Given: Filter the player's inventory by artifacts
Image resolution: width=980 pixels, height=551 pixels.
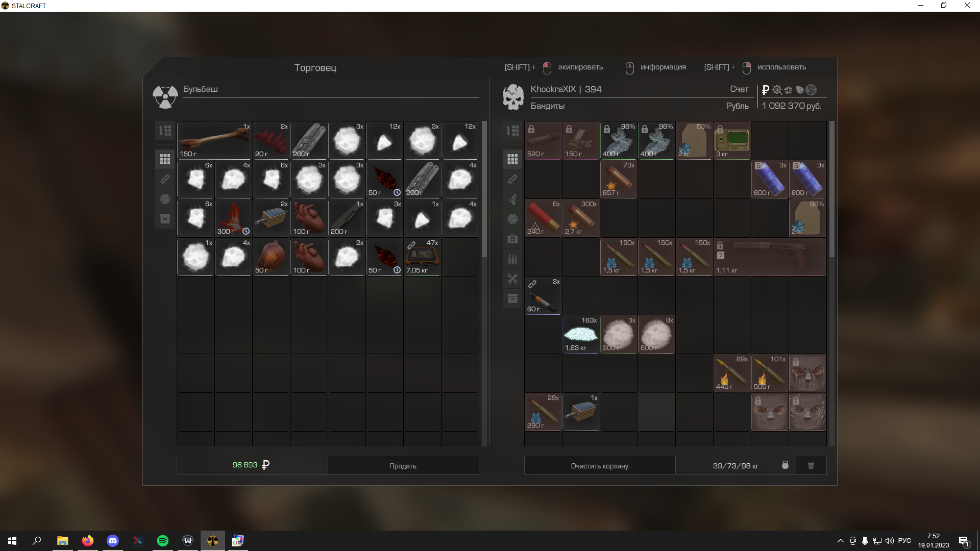Looking at the screenshot, I should (x=512, y=219).
